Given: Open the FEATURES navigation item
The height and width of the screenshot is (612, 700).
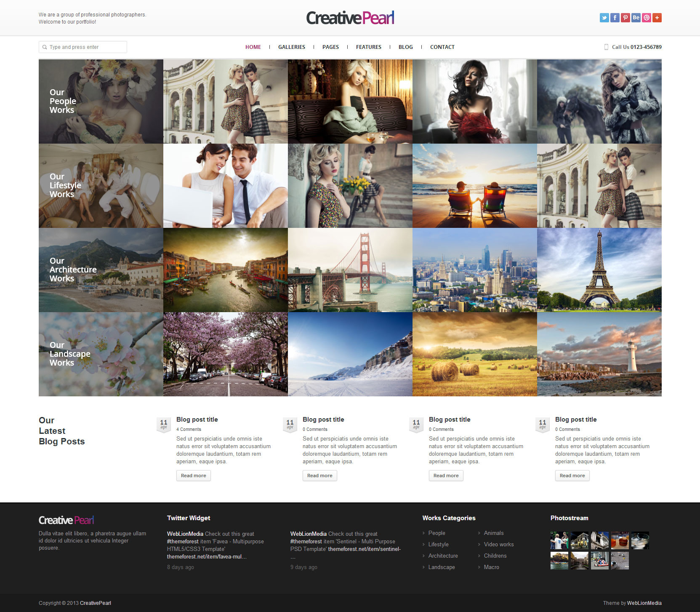Looking at the screenshot, I should pyautogui.click(x=368, y=47).
